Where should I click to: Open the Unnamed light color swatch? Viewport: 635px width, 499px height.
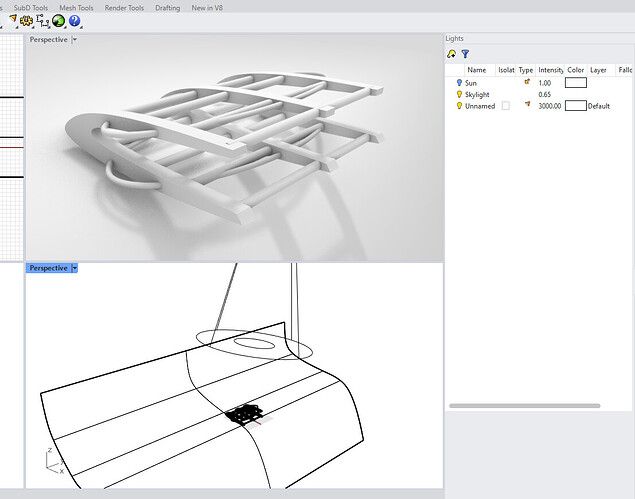point(575,106)
